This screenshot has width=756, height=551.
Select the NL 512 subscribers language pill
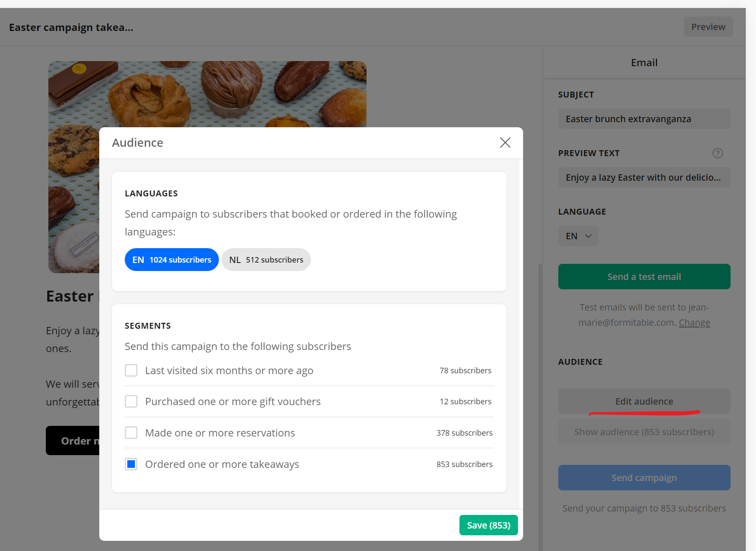point(266,260)
